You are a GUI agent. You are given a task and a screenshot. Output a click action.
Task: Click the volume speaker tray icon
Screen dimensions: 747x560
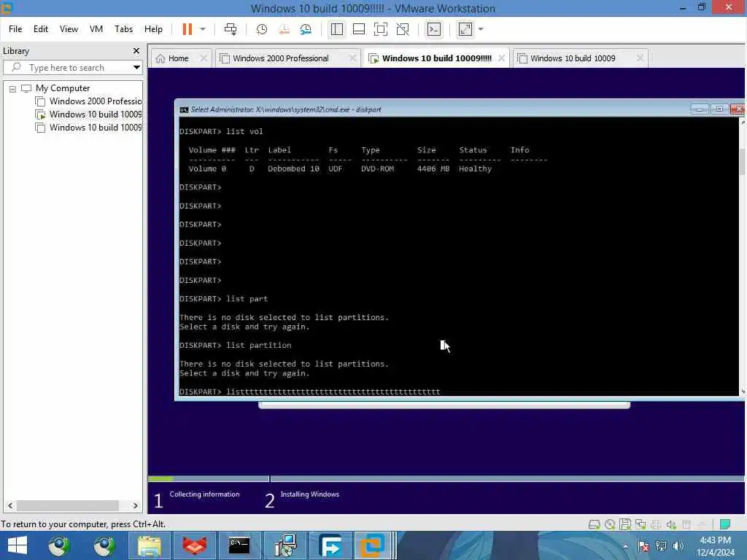coord(678,546)
